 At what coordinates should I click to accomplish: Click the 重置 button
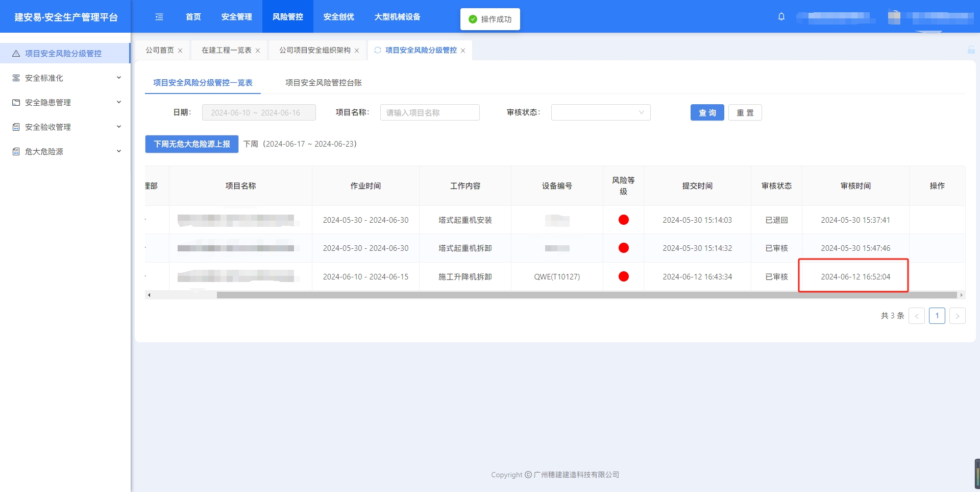point(745,112)
